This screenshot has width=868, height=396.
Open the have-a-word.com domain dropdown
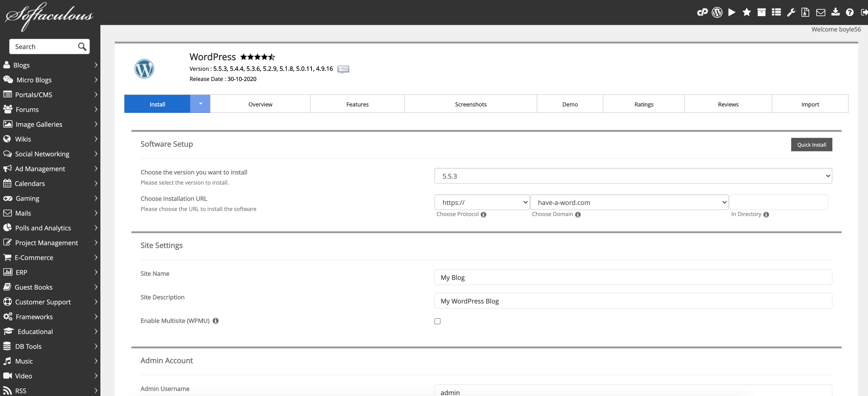(629, 202)
